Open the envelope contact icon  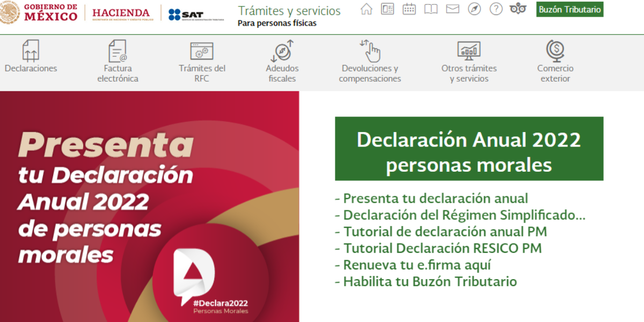coord(452,9)
